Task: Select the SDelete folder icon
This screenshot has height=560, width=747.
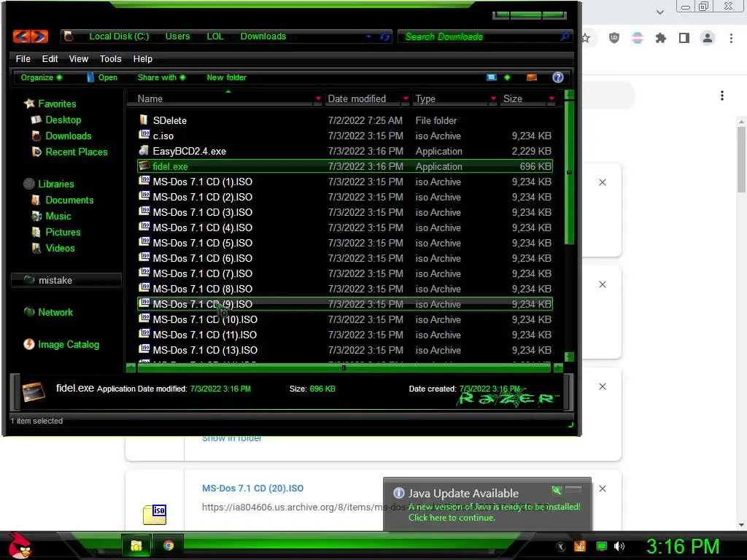Action: pyautogui.click(x=144, y=120)
